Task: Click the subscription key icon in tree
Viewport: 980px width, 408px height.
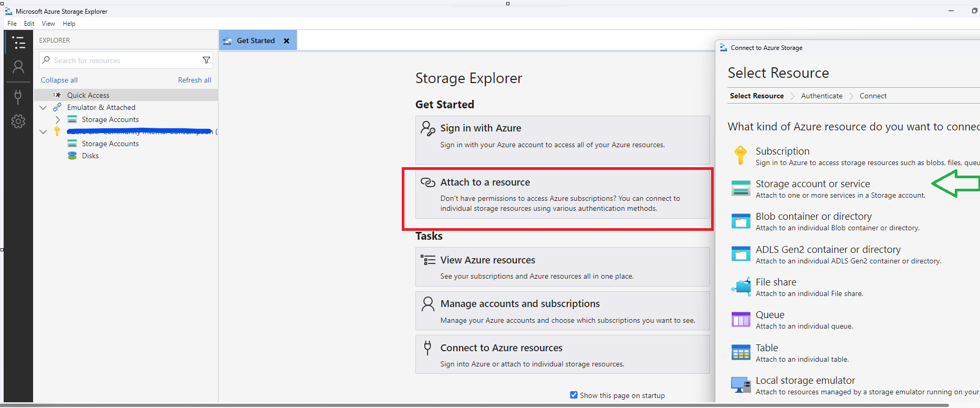Action: (57, 131)
